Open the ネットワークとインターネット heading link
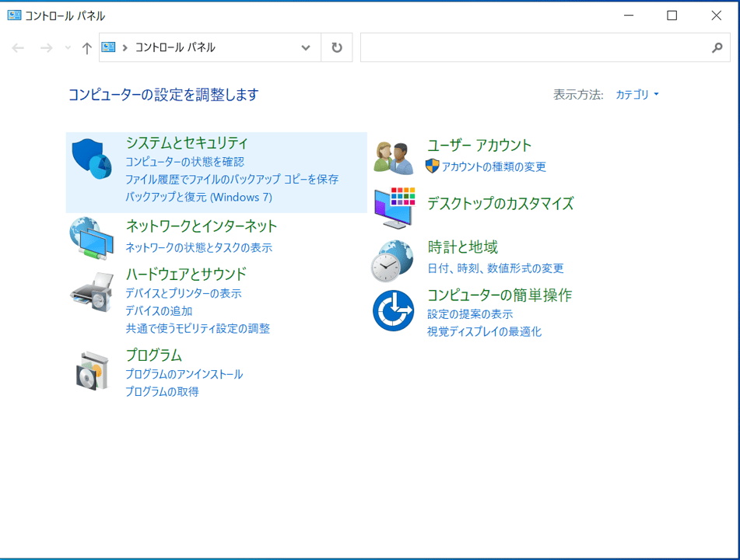The width and height of the screenshot is (740, 560). tap(201, 226)
